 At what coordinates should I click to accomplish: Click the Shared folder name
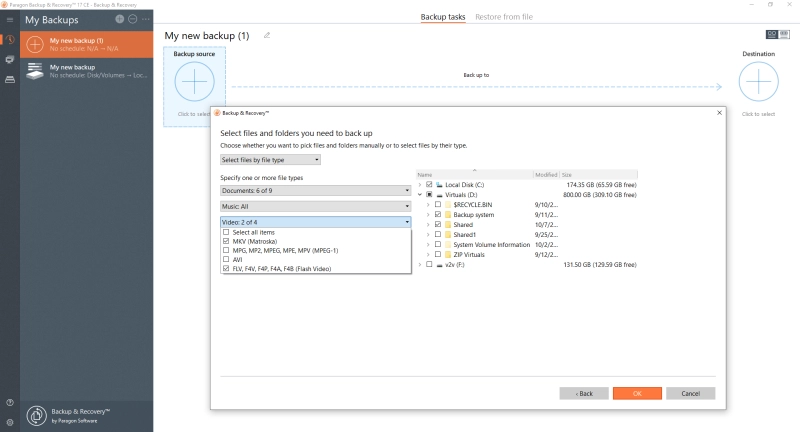point(463,224)
